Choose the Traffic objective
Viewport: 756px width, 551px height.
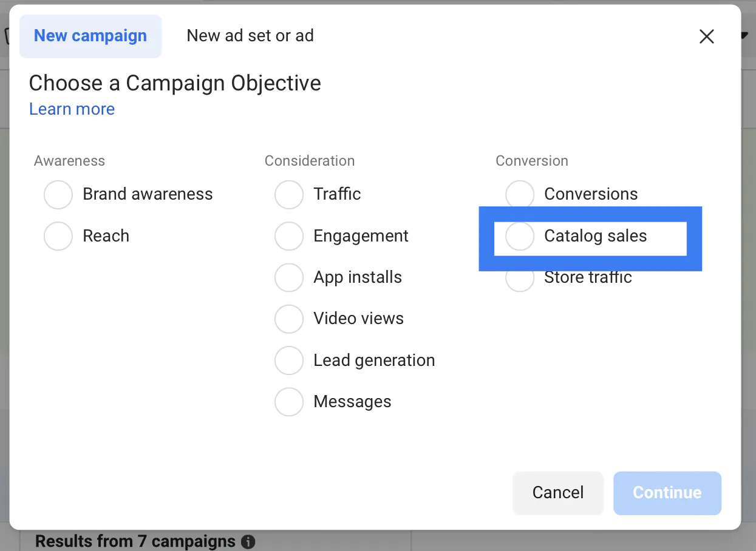(289, 195)
